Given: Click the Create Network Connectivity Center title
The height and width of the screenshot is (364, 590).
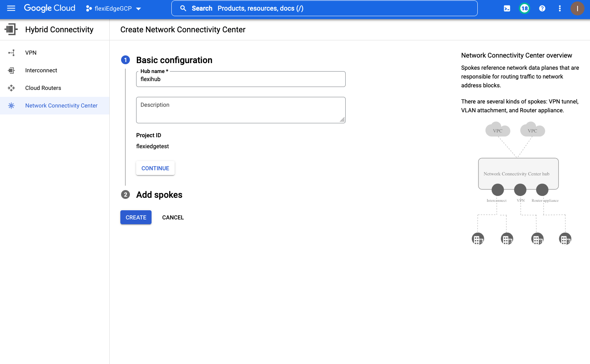Looking at the screenshot, I should point(183,30).
